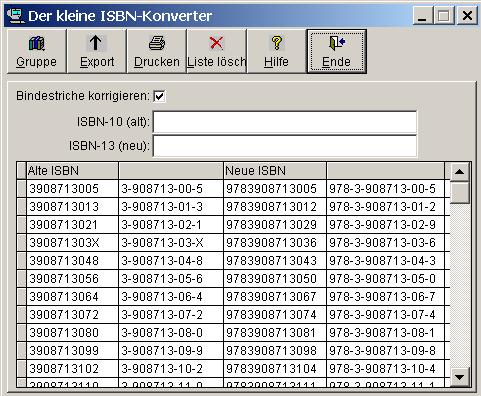Select cell 9783908713098

click(275, 351)
